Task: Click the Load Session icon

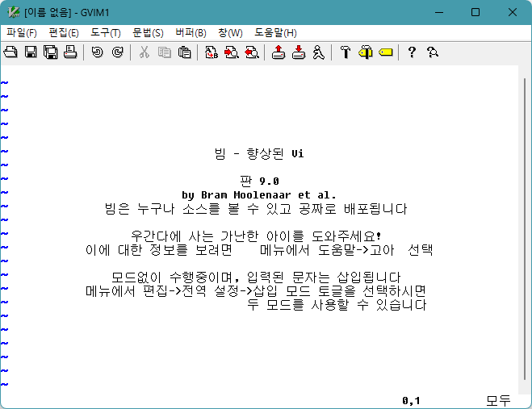Action: (x=279, y=52)
